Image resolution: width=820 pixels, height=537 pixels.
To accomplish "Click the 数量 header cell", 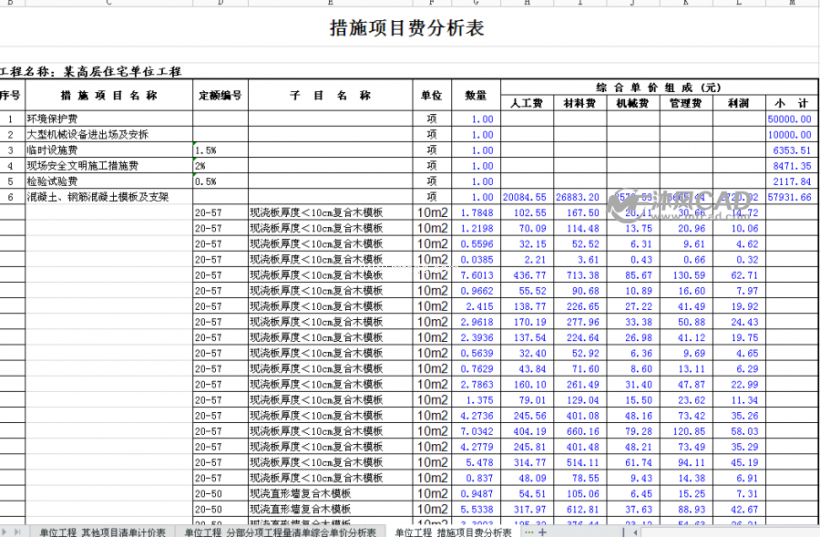I will point(476,95).
